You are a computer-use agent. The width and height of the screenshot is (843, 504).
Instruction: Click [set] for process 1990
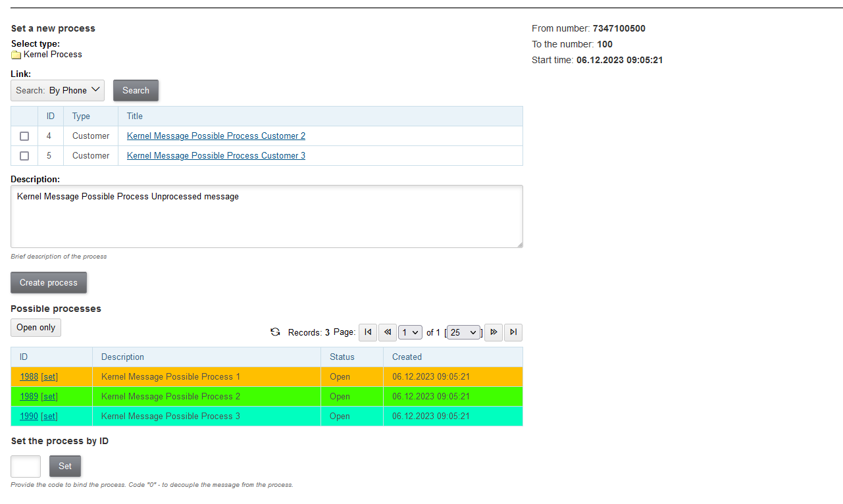click(x=49, y=416)
